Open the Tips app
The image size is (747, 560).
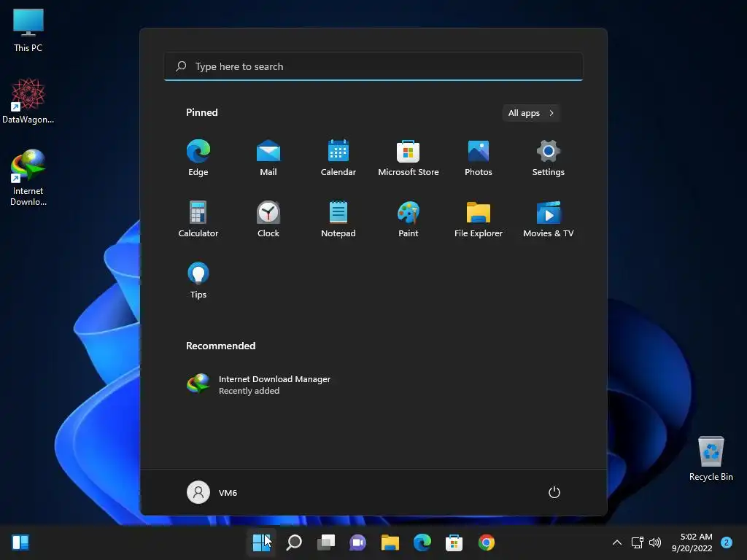pyautogui.click(x=198, y=281)
